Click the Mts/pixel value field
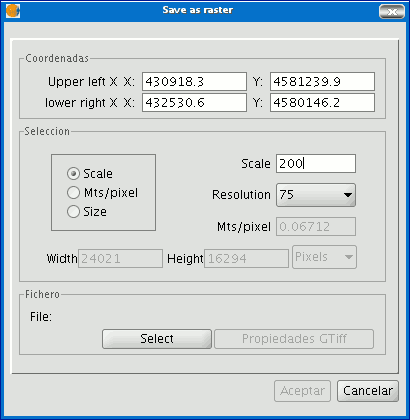410x420 pixels. click(x=316, y=227)
